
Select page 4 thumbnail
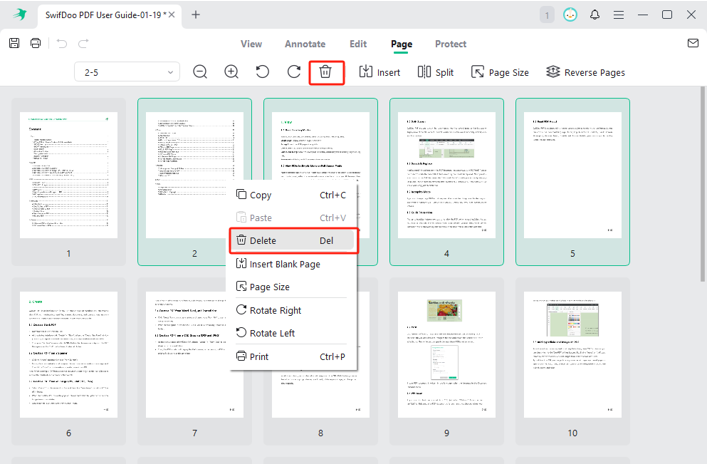[446, 182]
